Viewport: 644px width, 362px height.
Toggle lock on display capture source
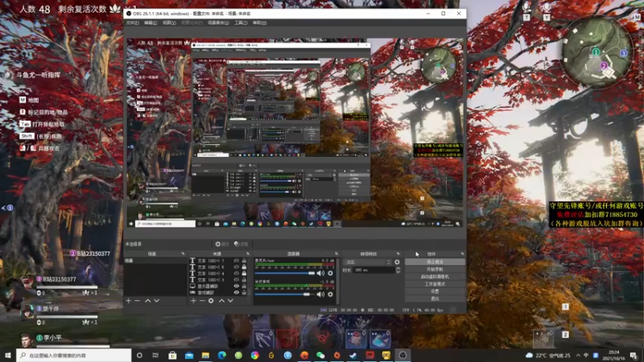coord(244,286)
